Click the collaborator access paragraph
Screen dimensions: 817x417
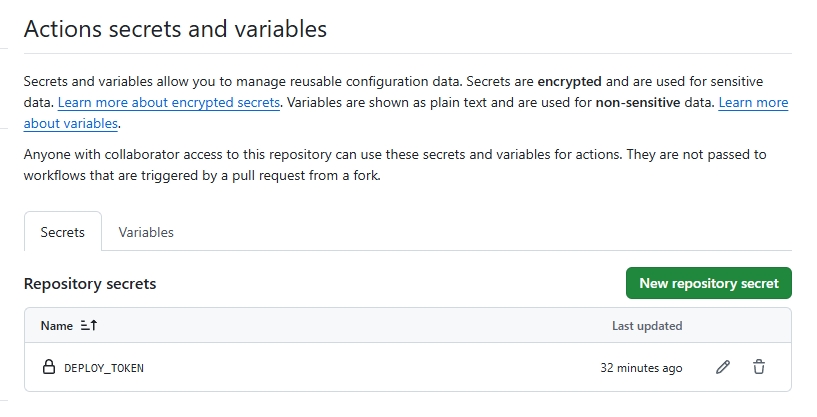point(395,165)
